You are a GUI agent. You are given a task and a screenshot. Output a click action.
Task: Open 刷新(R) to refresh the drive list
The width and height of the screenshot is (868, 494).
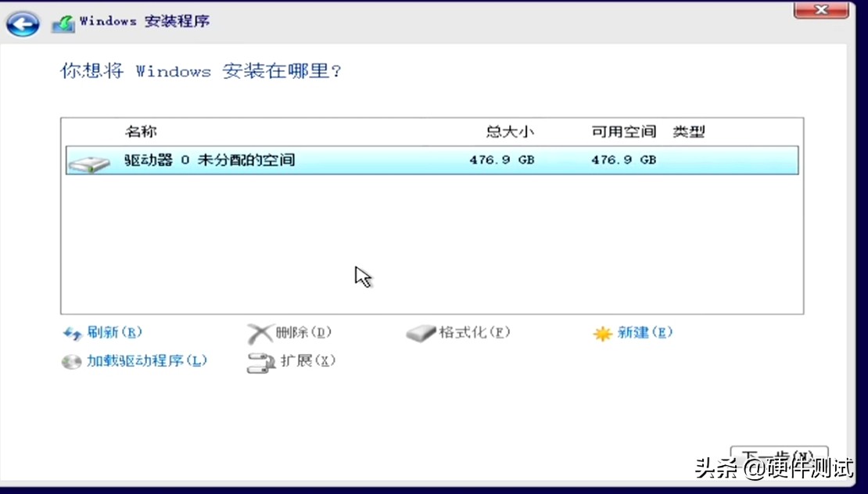(x=114, y=332)
